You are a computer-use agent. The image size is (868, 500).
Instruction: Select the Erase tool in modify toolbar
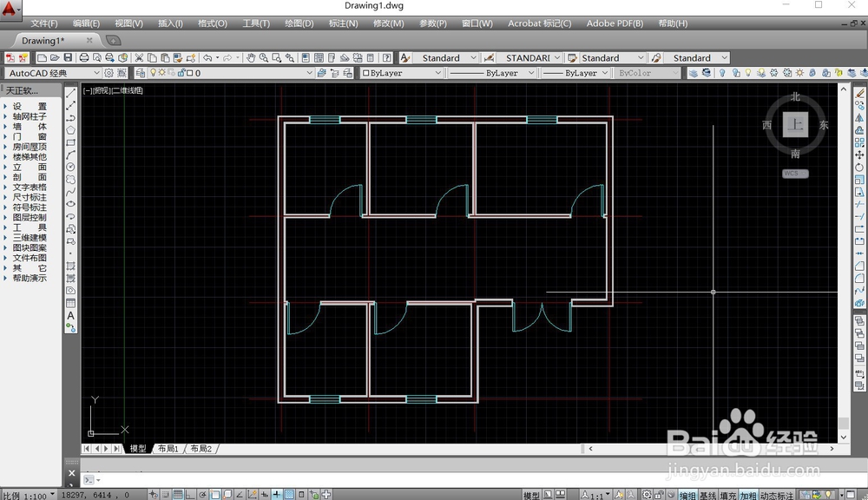[859, 93]
